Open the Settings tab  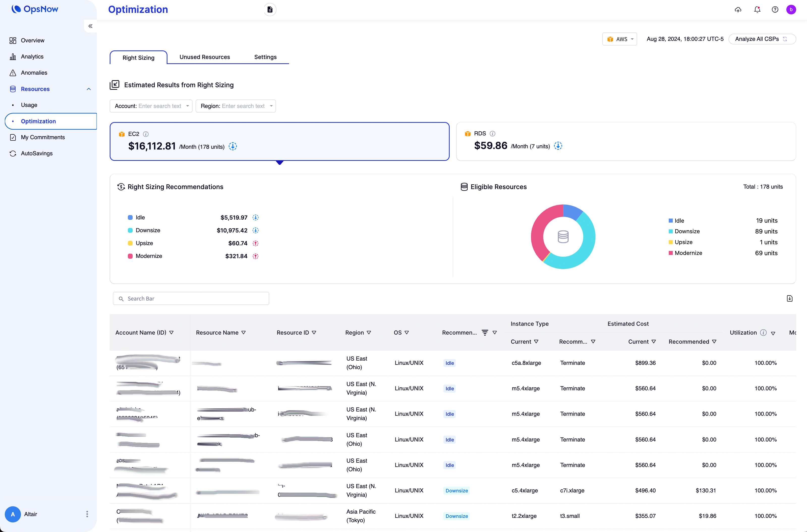265,57
